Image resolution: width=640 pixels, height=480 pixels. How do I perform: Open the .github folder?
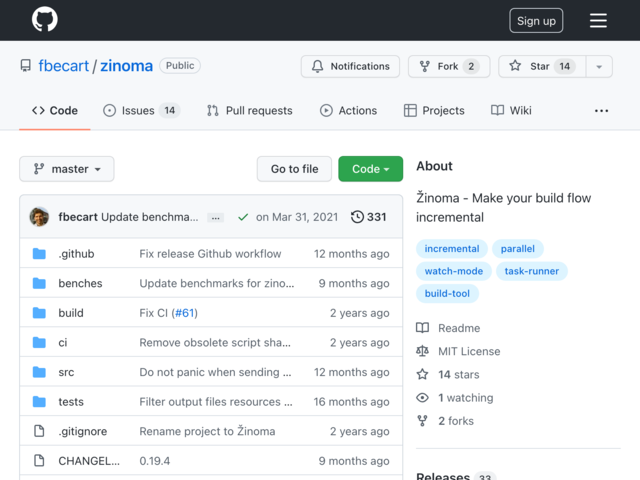pos(76,254)
